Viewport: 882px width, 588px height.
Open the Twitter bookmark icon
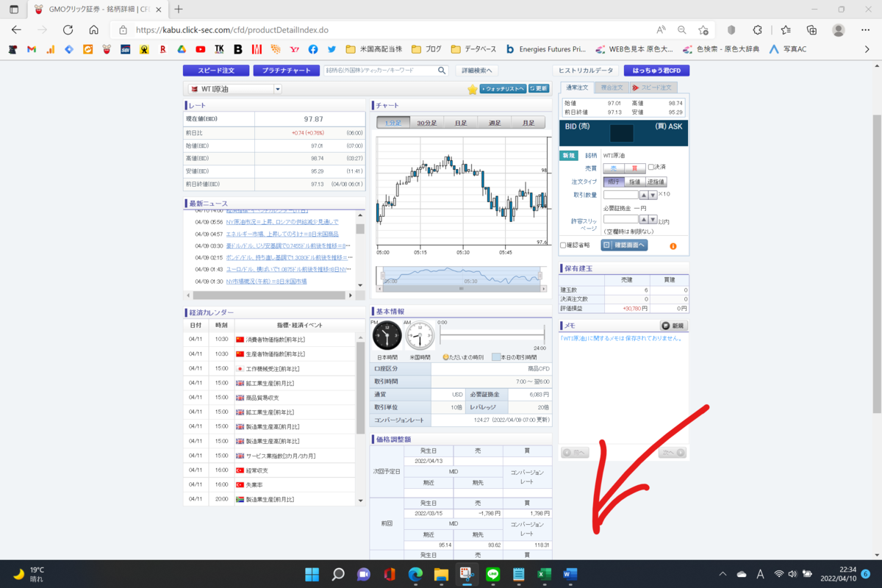coord(331,50)
